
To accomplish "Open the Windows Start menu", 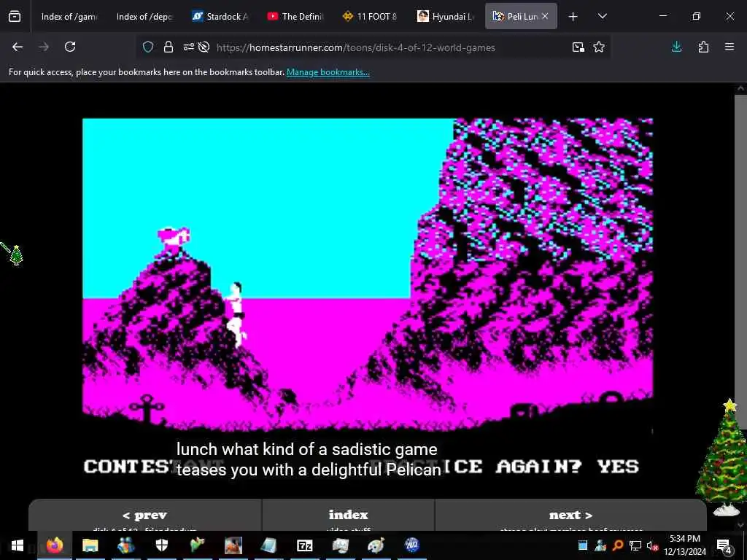I will pos(18,545).
